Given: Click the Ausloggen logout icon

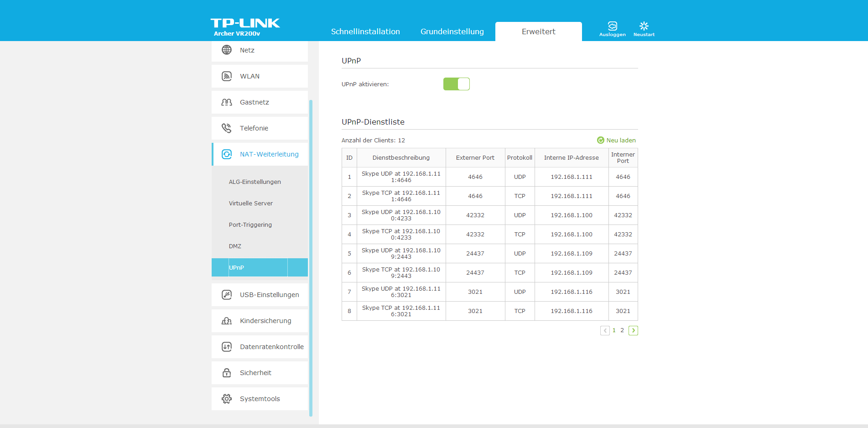Looking at the screenshot, I should point(612,26).
